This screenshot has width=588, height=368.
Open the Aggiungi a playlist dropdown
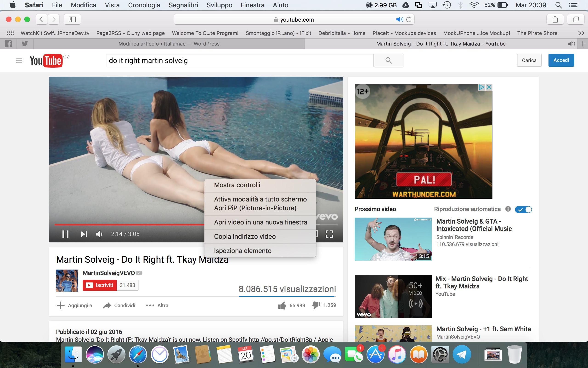coord(74,305)
